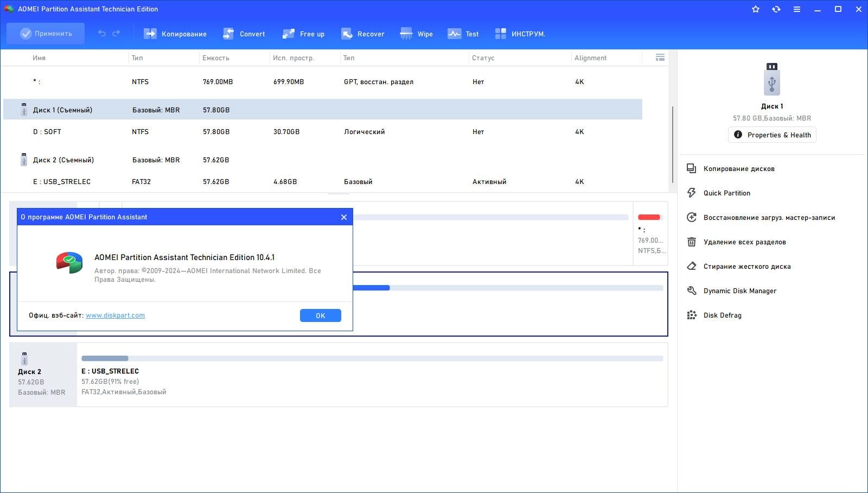
Task: Click the undo arrow icon
Action: coord(101,34)
